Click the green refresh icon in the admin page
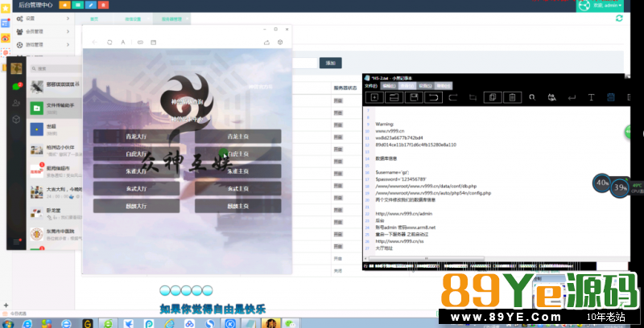The image size is (644, 328). 619,18
